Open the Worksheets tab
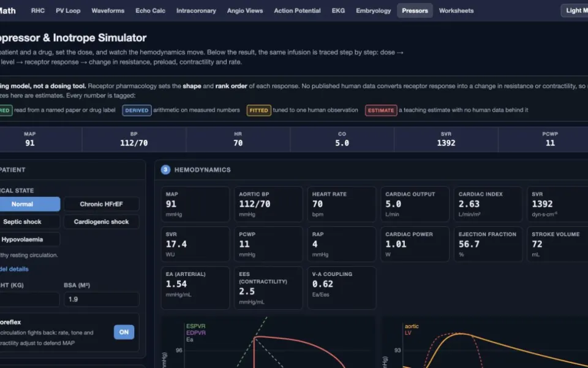 click(456, 10)
